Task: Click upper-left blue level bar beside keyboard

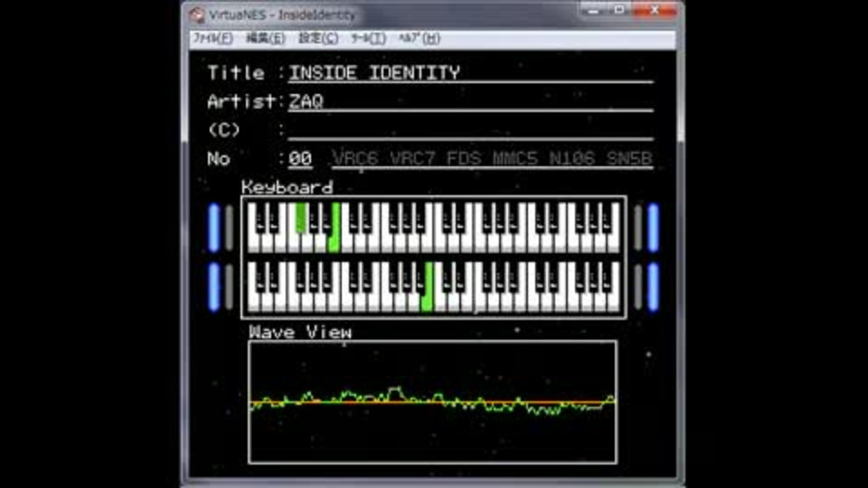Action: tap(213, 228)
